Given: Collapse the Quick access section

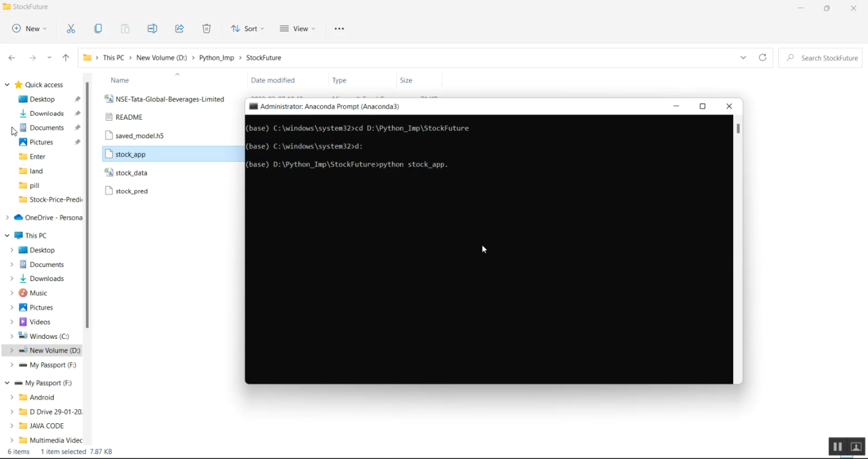Looking at the screenshot, I should (x=7, y=85).
